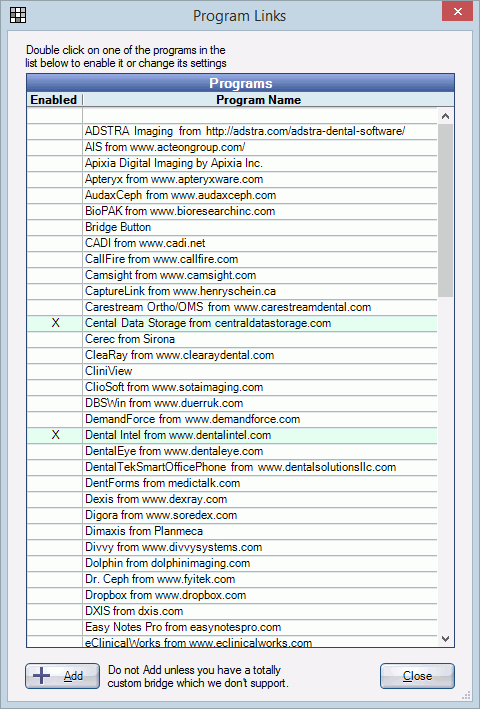Select Bridge Button row
The width and height of the screenshot is (480, 709).
232,227
